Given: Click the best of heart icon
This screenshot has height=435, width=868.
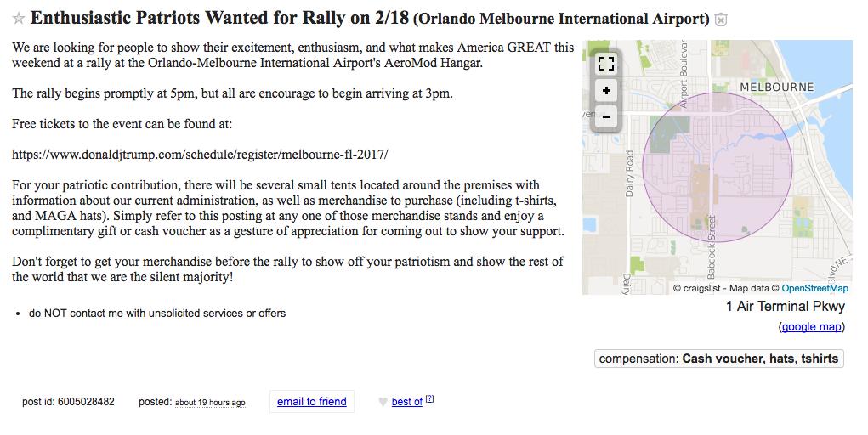Looking at the screenshot, I should click(383, 403).
